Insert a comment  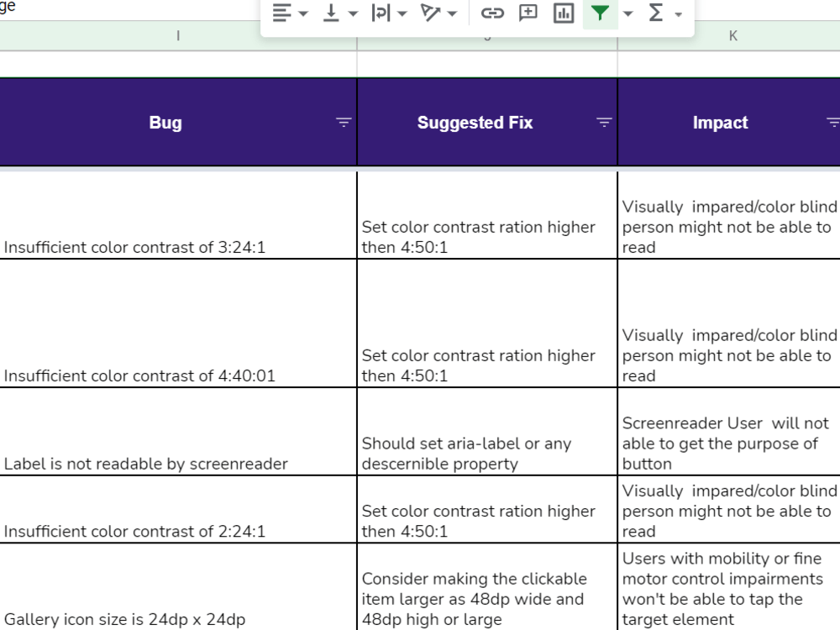pos(528,13)
